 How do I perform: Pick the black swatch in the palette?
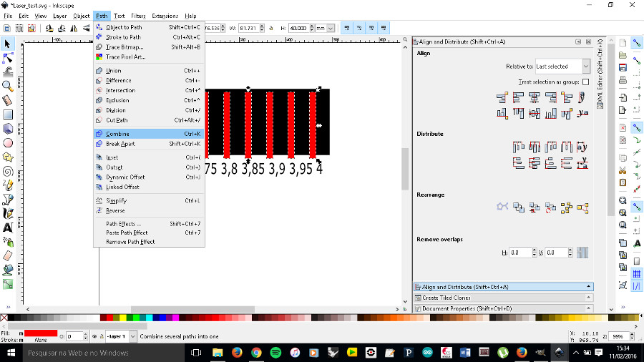coord(11,318)
